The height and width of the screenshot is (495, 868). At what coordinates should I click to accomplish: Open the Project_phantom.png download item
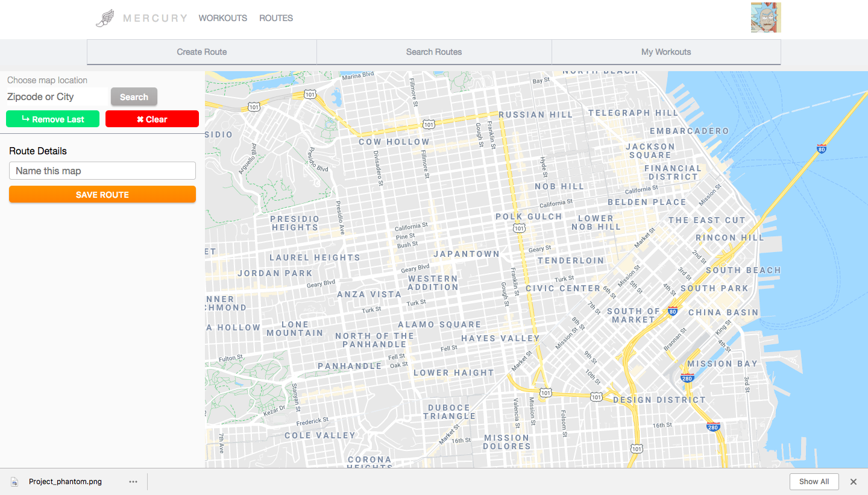(x=65, y=482)
